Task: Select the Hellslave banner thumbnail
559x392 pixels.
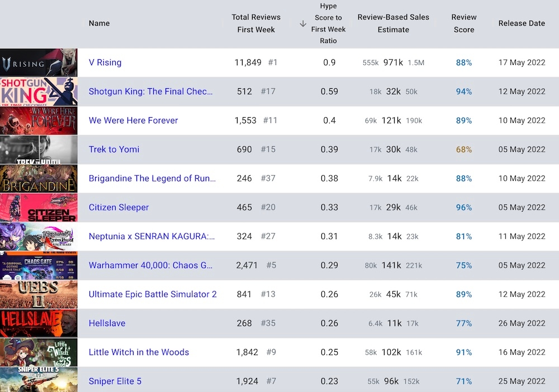Action: 39,323
